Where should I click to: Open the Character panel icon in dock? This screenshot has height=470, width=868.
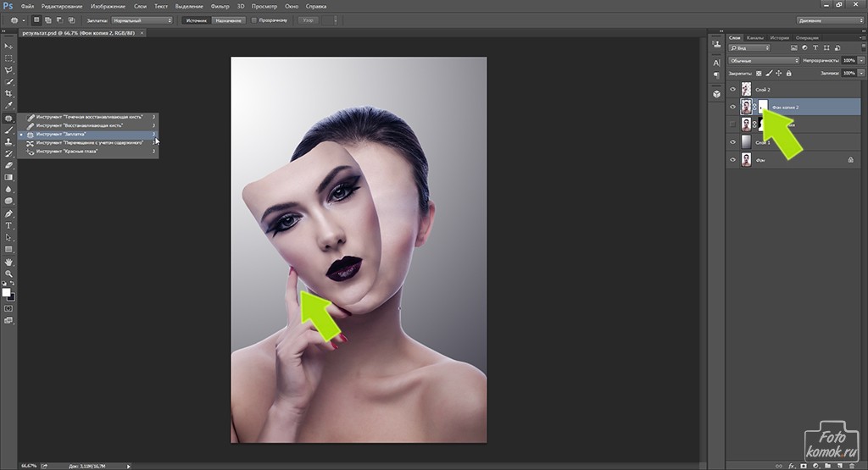[x=716, y=63]
